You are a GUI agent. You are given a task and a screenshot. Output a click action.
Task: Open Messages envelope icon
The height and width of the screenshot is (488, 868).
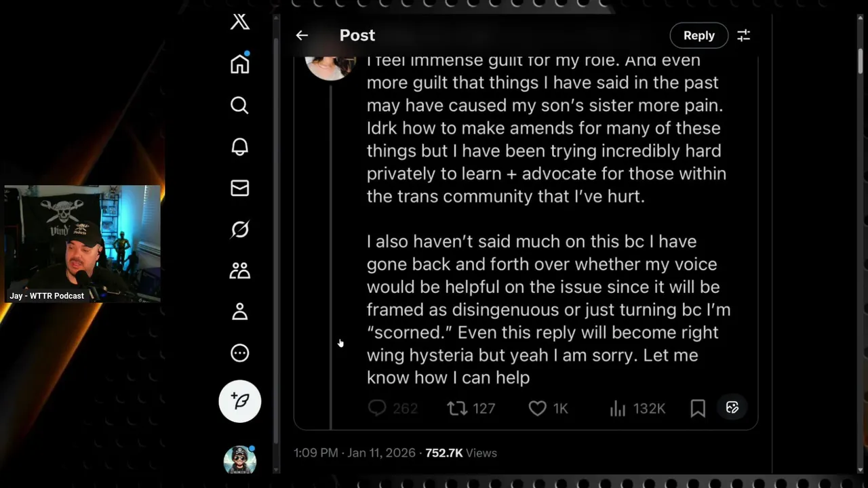click(239, 188)
